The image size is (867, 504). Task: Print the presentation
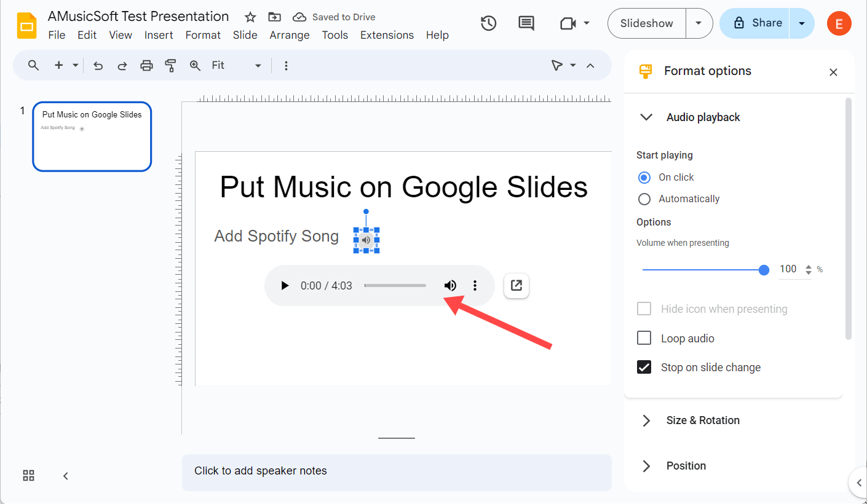click(x=146, y=65)
